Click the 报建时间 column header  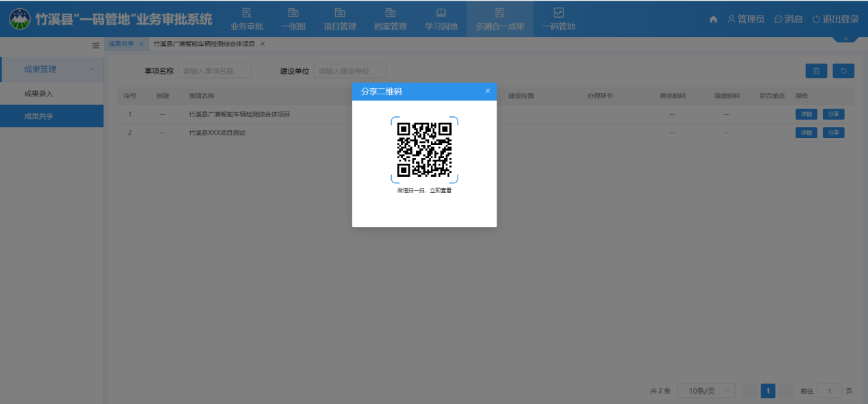726,96
